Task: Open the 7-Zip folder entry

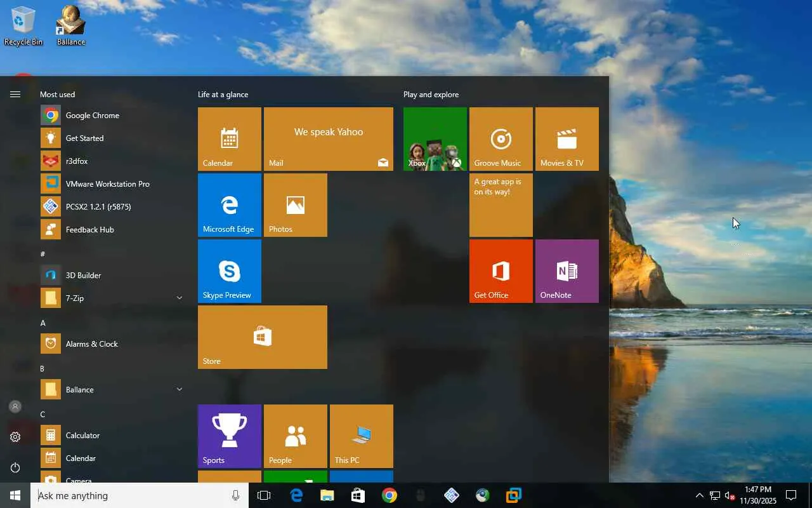Action: [x=112, y=298]
